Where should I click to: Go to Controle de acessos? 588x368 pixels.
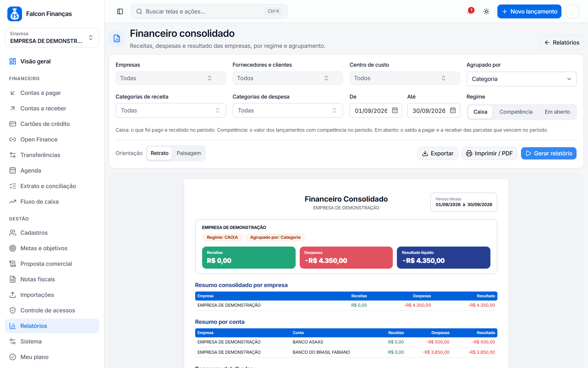coord(52,310)
